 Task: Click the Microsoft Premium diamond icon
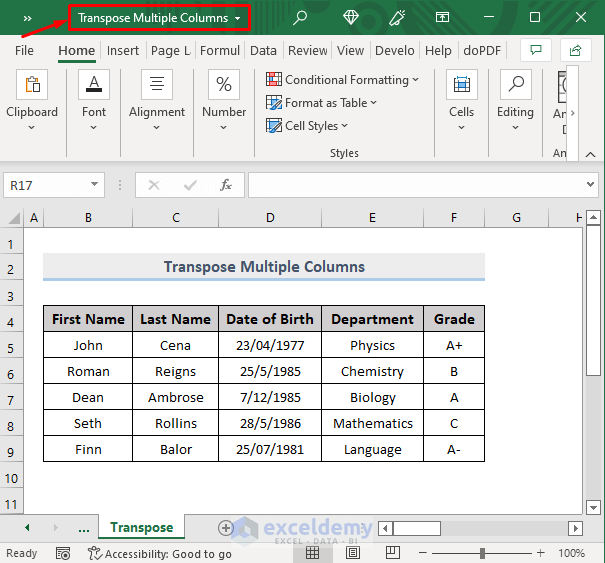[x=350, y=17]
